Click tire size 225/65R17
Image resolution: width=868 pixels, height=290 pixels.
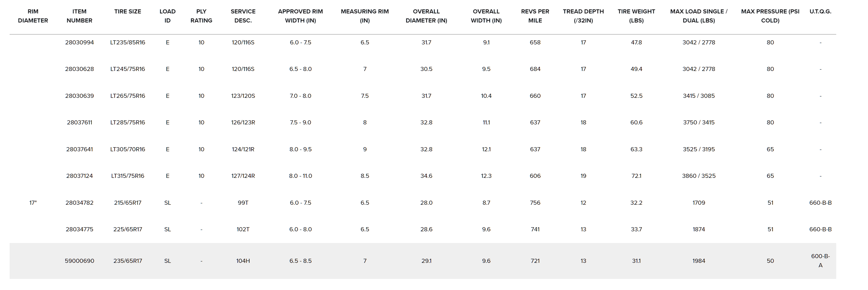click(x=127, y=229)
